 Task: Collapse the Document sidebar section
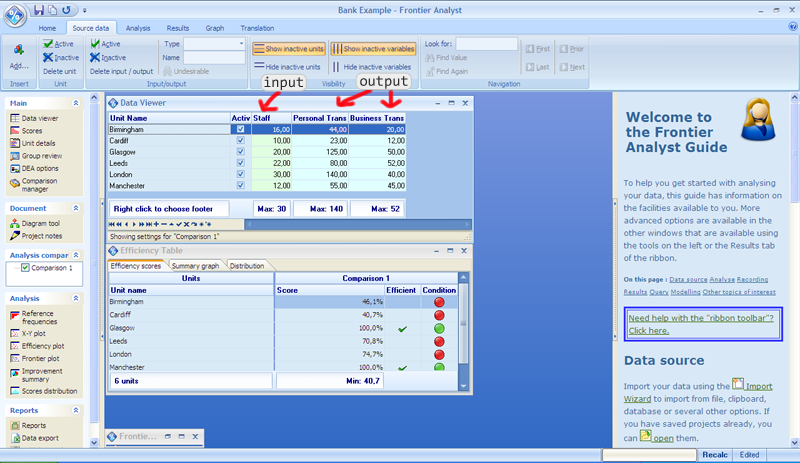(x=76, y=208)
